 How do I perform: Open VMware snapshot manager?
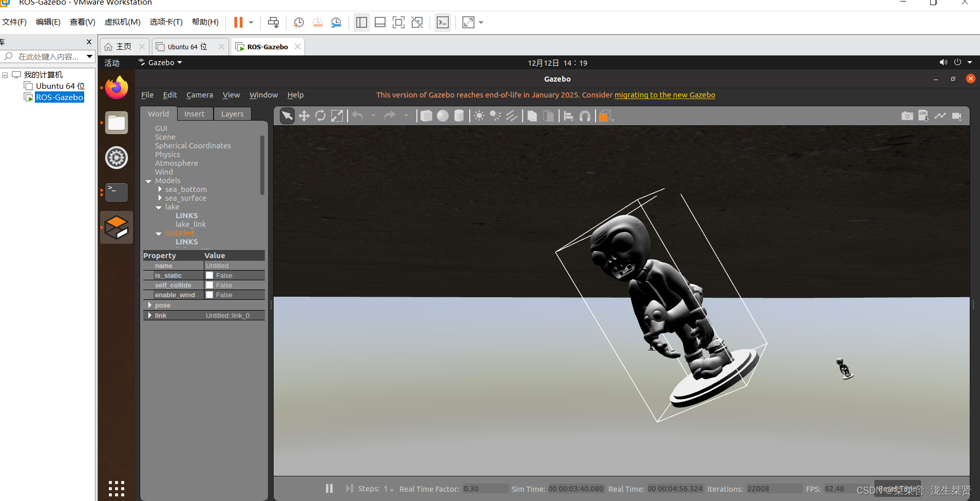[x=336, y=23]
